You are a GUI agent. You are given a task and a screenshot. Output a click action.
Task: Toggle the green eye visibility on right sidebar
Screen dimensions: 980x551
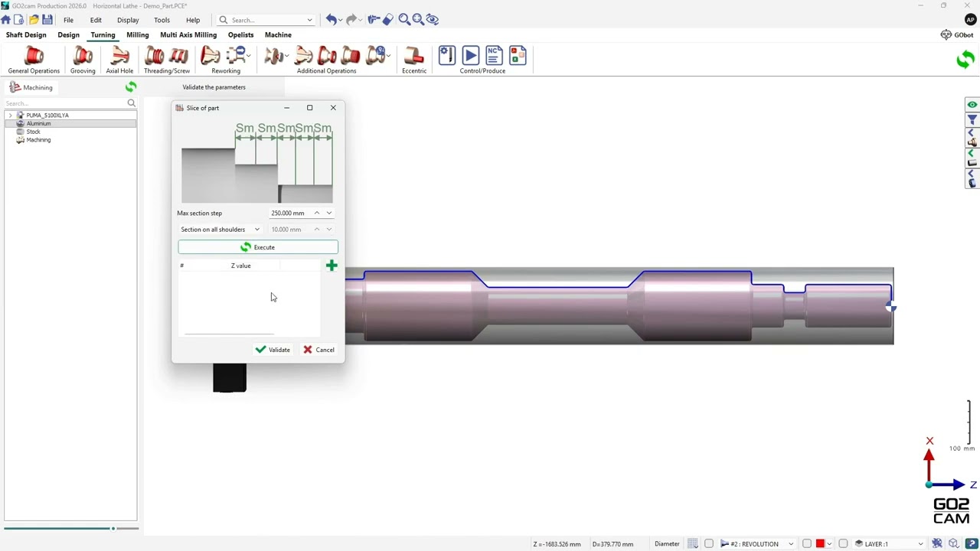pos(972,105)
